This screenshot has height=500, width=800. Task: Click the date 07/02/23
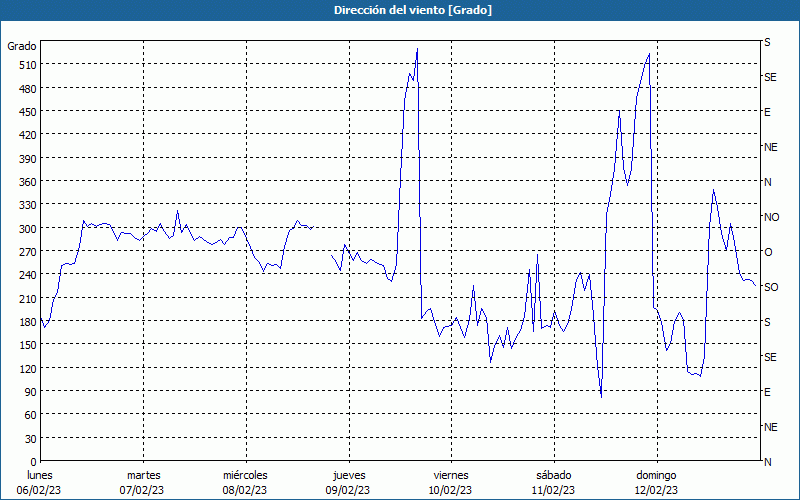click(x=142, y=490)
